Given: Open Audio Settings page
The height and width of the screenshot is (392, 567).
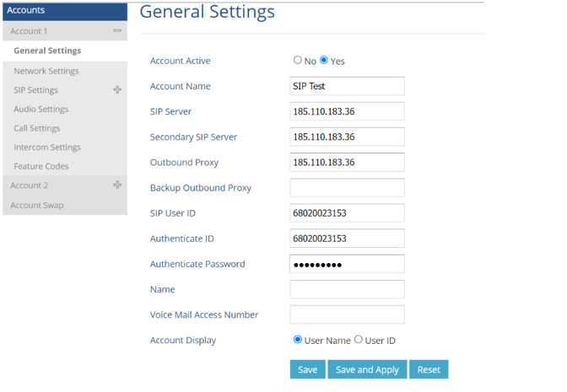Looking at the screenshot, I should click(x=41, y=110).
